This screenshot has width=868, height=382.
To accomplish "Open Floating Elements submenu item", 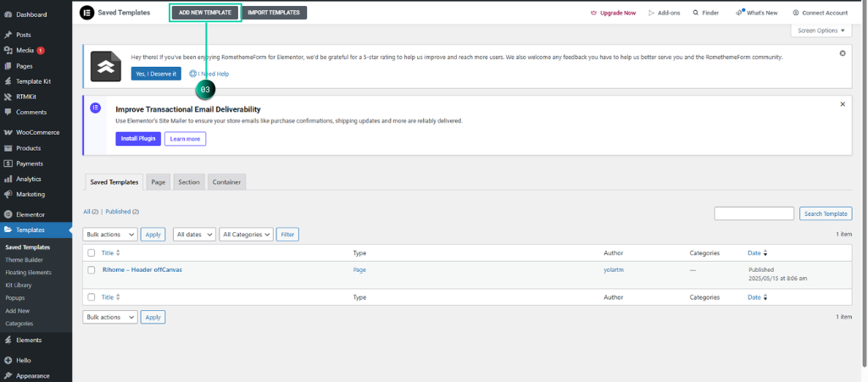I will [x=28, y=273].
